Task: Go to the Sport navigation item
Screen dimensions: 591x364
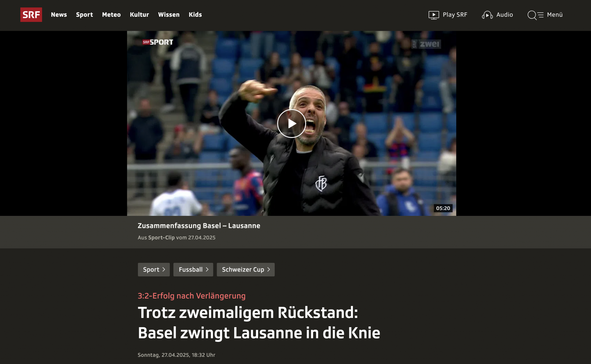Action: pyautogui.click(x=84, y=15)
